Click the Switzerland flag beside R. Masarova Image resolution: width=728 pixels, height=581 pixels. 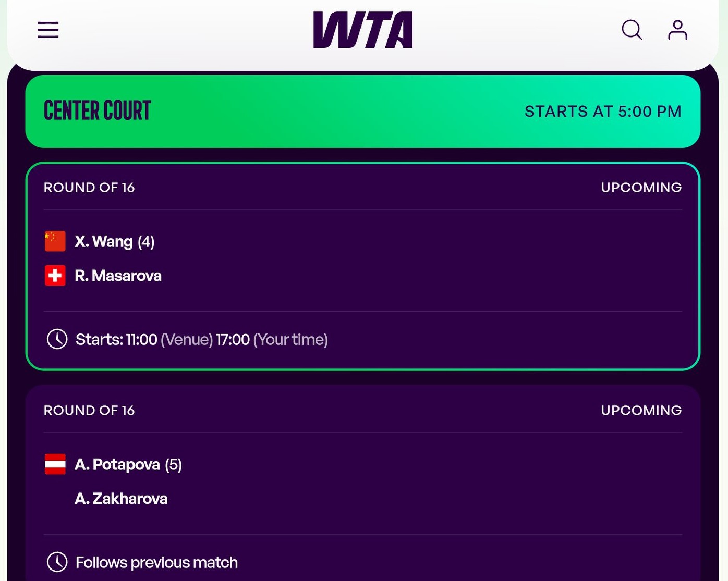[x=55, y=276]
